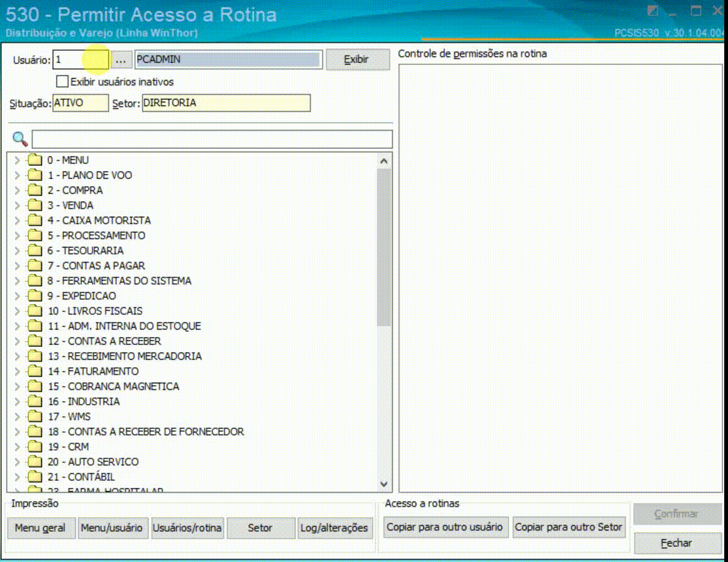Click folder icon of 13 - RECEBIMENTO MERCADORIA
728x562 pixels.
[x=35, y=356]
